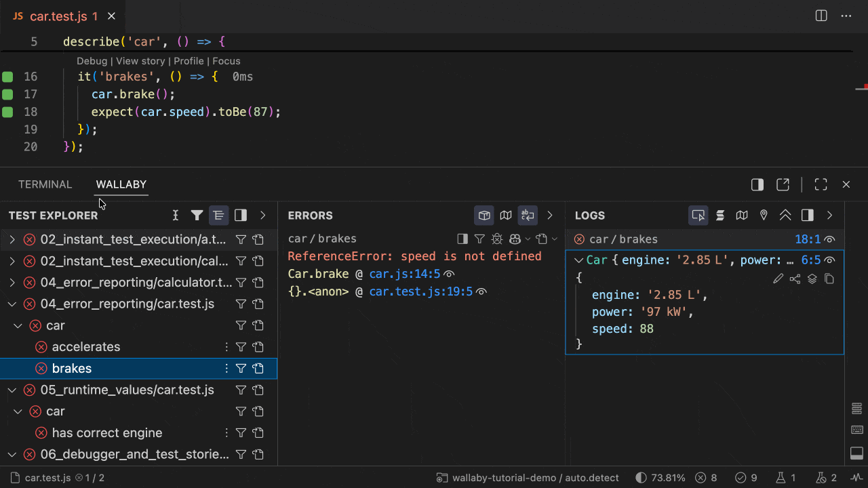This screenshot has width=868, height=488.
Task: Collapse the Car log object chevron
Action: (x=579, y=260)
